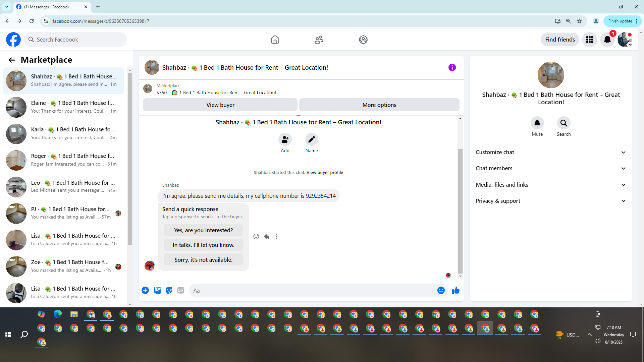Open more message actions three dots
The height and width of the screenshot is (362, 644).
tap(277, 237)
